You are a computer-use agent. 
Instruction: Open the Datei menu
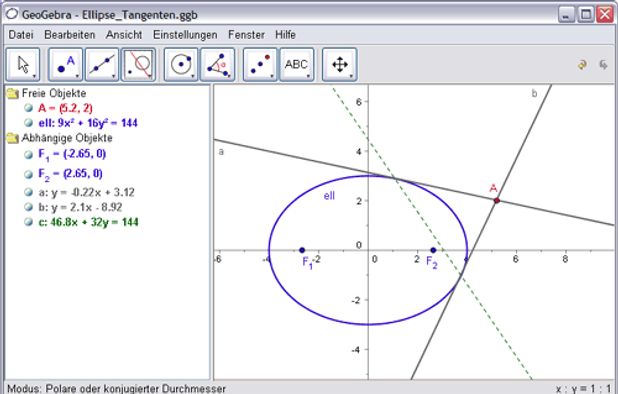[21, 35]
